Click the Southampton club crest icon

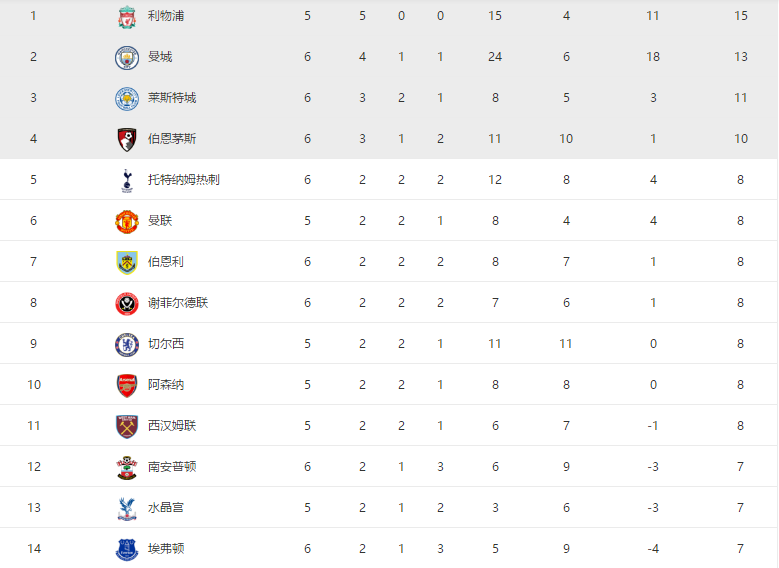point(126,467)
